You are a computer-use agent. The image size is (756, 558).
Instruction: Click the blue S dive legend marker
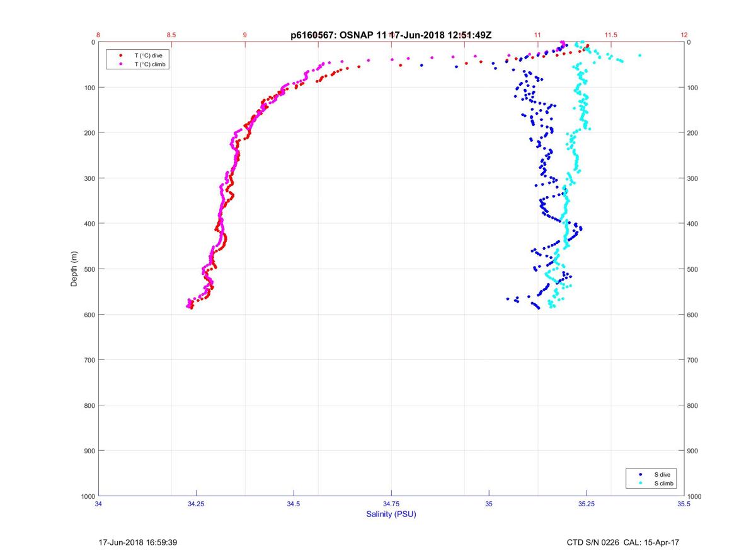pos(640,474)
